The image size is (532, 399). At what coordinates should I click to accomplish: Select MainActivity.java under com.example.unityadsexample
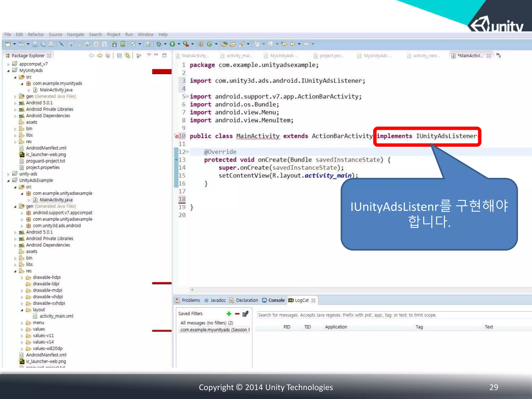53,200
